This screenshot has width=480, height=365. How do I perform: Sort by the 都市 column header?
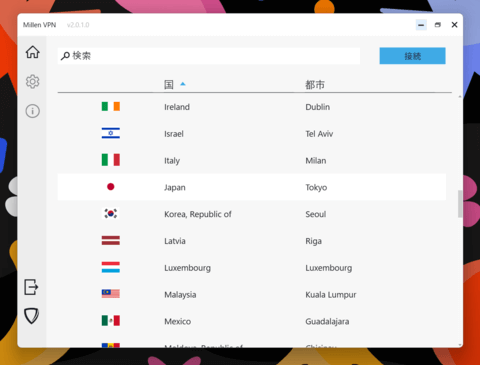point(315,84)
